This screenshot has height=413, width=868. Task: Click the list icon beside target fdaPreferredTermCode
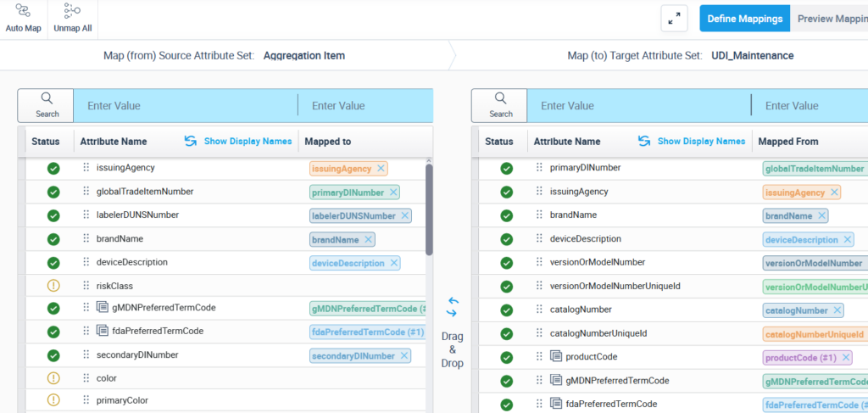556,404
